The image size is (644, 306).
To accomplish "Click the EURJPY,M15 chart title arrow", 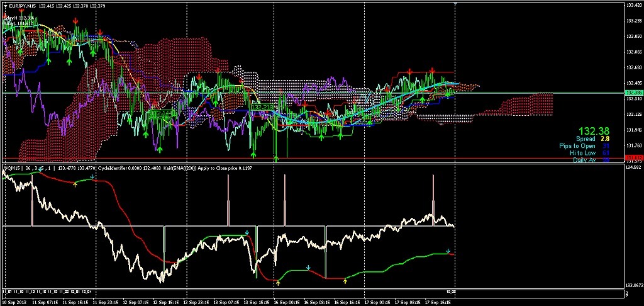I will coord(5,6).
